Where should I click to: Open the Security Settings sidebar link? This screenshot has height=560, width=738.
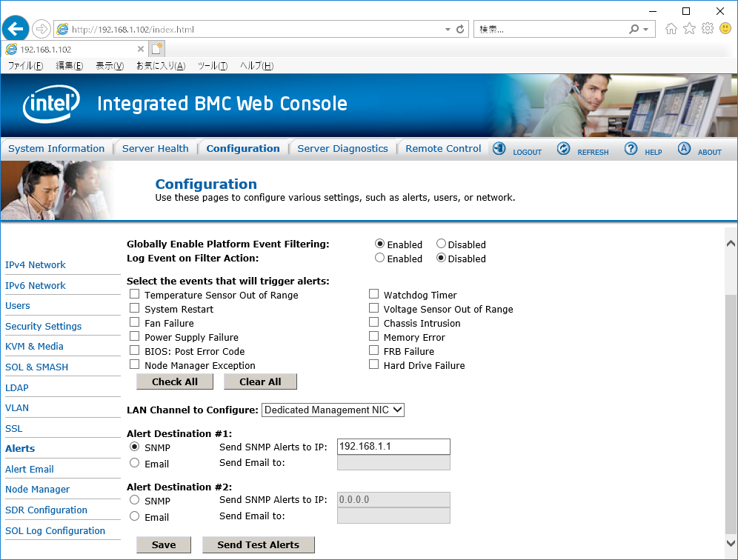click(43, 326)
